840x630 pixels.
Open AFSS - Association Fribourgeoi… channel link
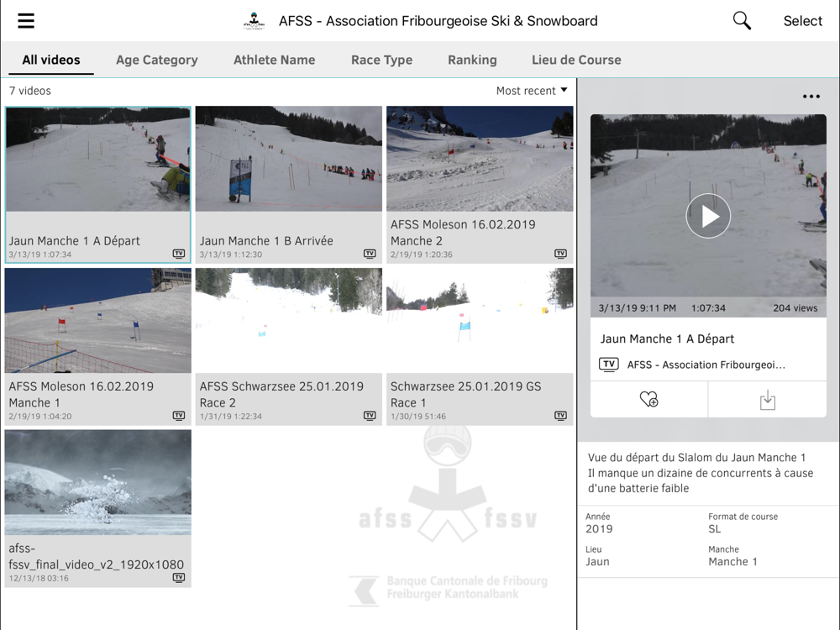click(x=706, y=365)
